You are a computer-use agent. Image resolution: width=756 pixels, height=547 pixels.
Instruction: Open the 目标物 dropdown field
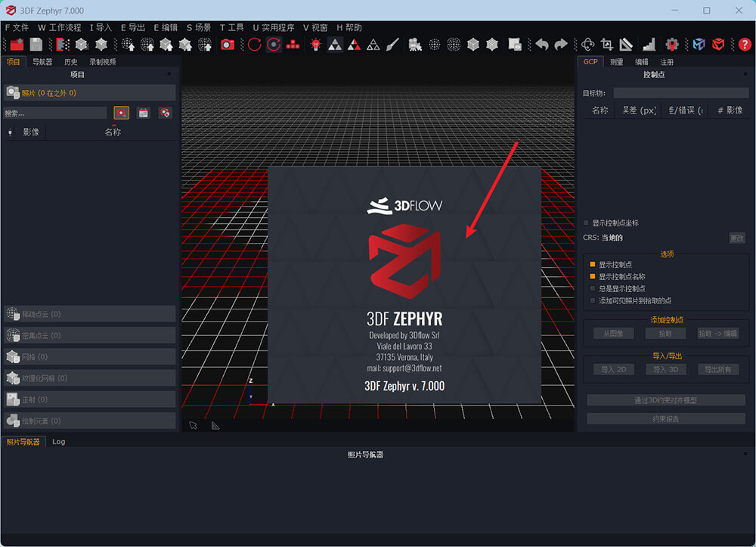click(x=681, y=93)
